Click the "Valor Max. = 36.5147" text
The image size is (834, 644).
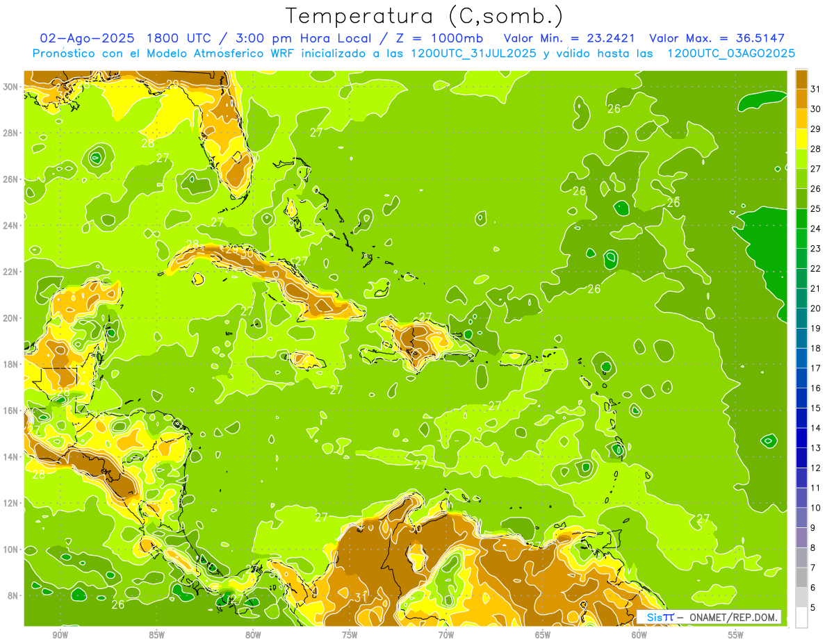tap(717, 38)
